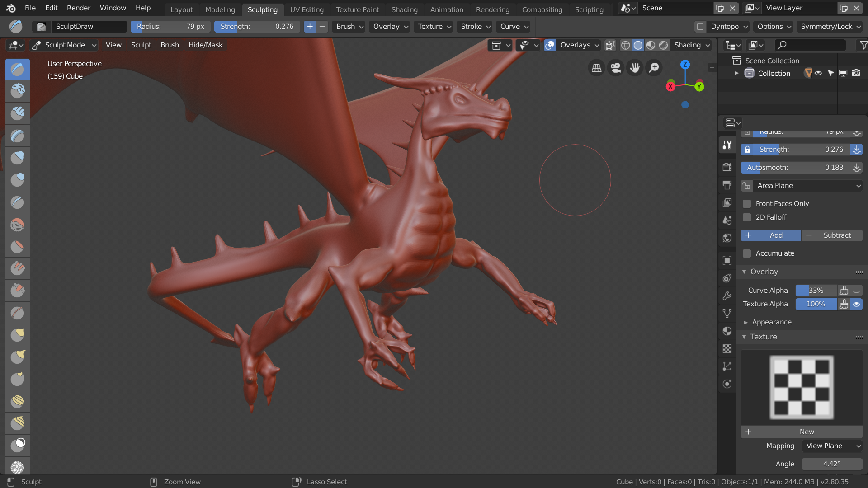Switch to wireframe viewport shading

[x=626, y=45]
